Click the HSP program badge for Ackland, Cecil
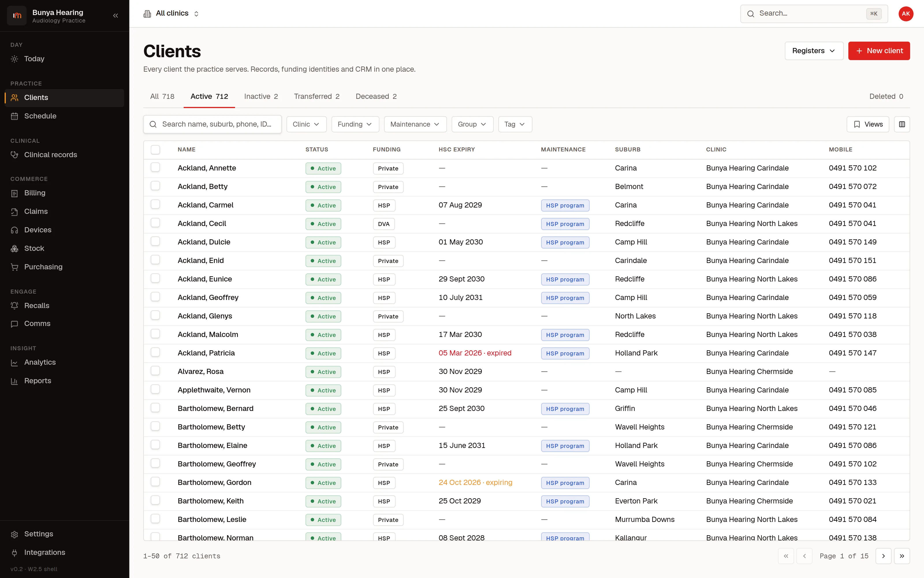Screen dimensions: 924x578 (x=565, y=224)
